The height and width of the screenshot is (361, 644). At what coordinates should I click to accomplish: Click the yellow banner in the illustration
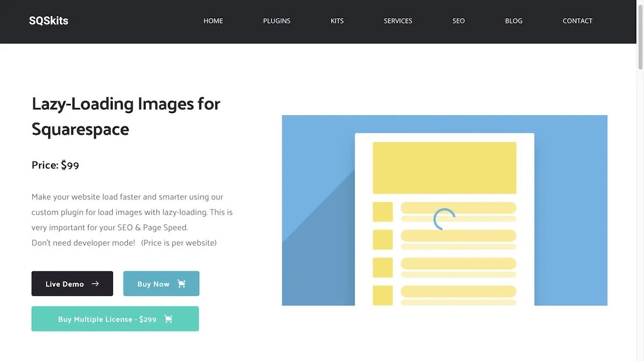click(444, 167)
